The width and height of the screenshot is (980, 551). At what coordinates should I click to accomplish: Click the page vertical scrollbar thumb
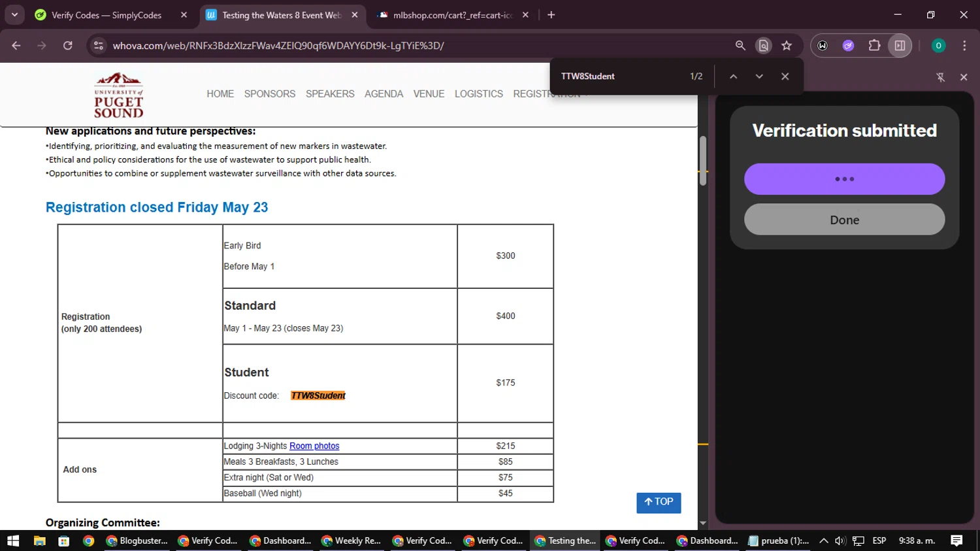pos(703,161)
